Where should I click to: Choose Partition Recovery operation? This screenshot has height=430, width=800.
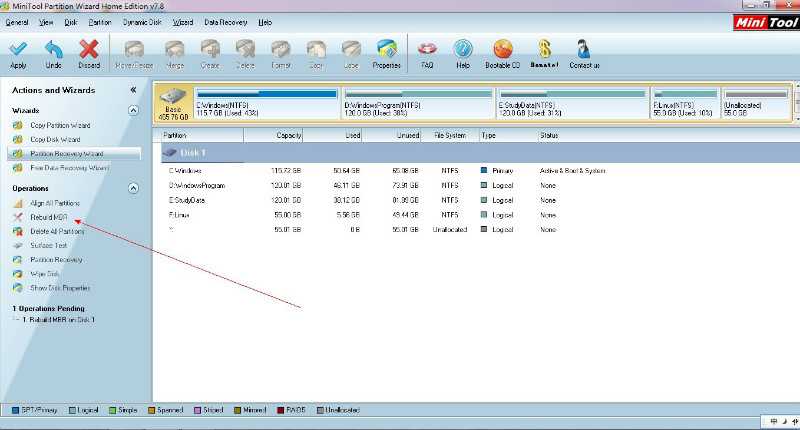[x=56, y=260]
